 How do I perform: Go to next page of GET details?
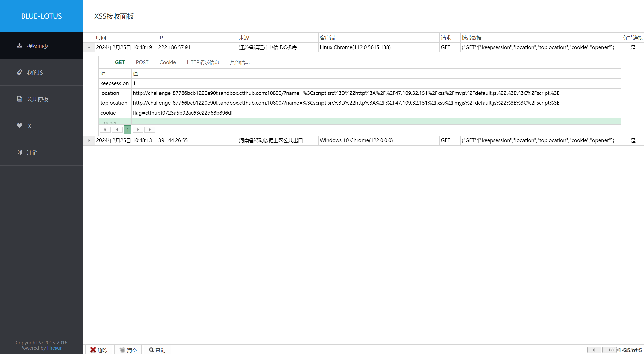[x=138, y=130]
